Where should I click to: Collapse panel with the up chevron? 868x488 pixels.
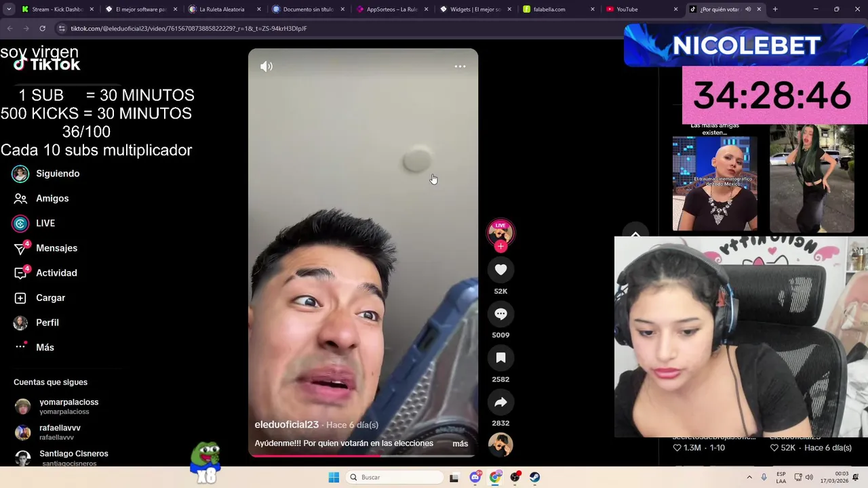pyautogui.click(x=635, y=235)
